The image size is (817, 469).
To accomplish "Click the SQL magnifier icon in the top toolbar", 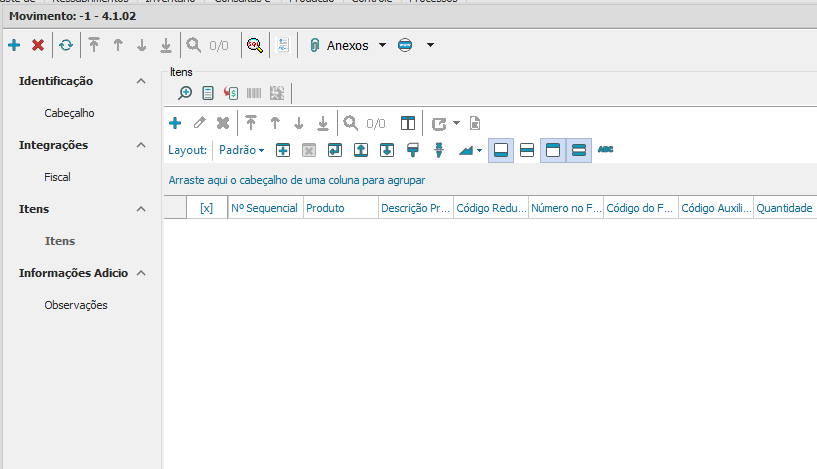I will (x=254, y=45).
